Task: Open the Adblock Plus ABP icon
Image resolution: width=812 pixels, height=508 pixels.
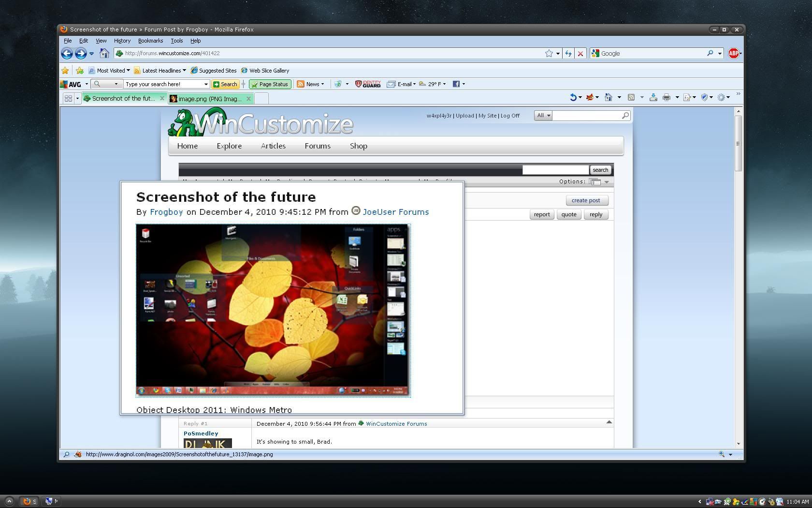Action: pos(733,54)
